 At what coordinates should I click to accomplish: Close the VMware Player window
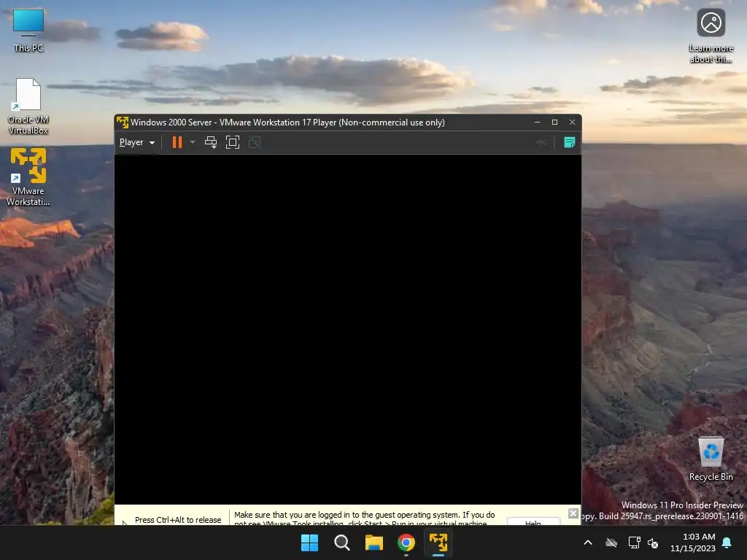click(572, 122)
